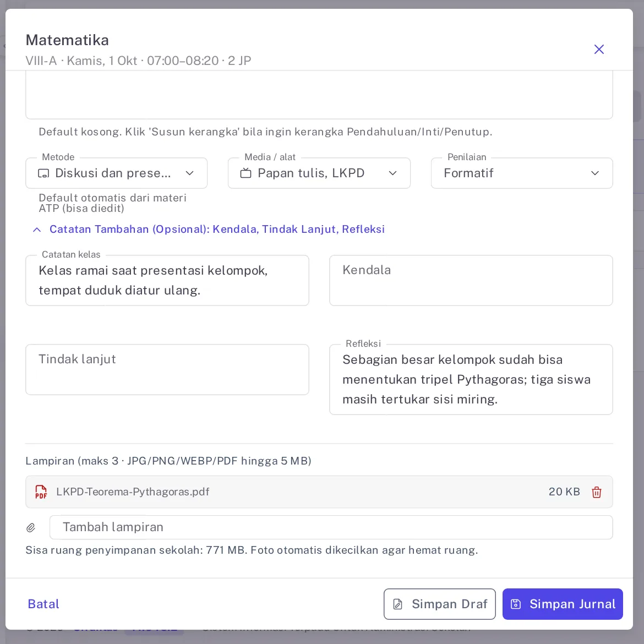
Task: Click the Matematika dialog title
Action: [x=67, y=40]
